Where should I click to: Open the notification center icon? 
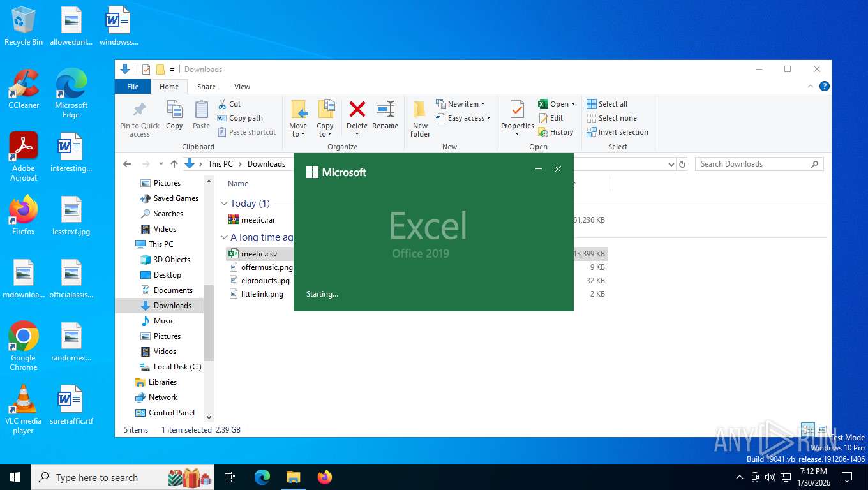(x=847, y=477)
